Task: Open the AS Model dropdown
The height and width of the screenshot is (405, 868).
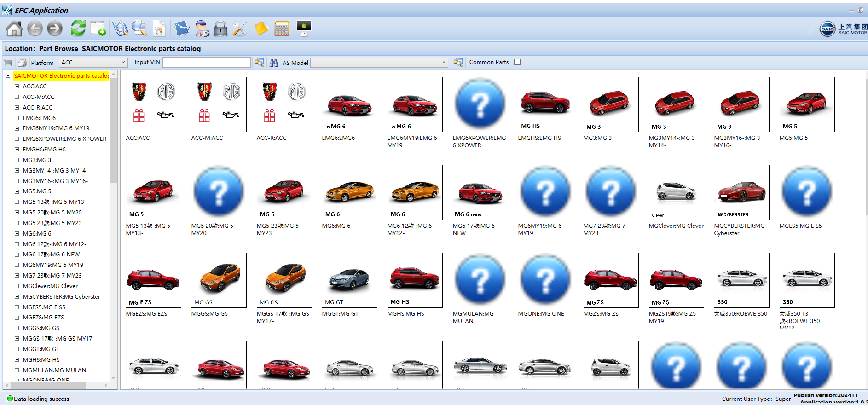Action: pos(379,63)
